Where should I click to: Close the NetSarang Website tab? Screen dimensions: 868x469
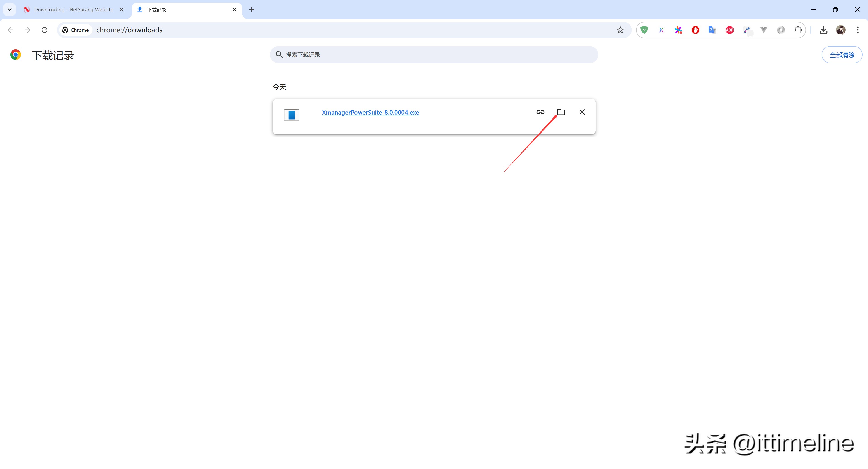tap(122, 9)
